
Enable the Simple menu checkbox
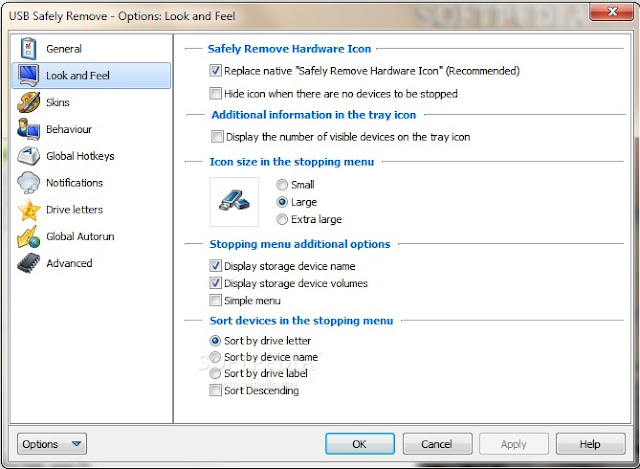[215, 300]
